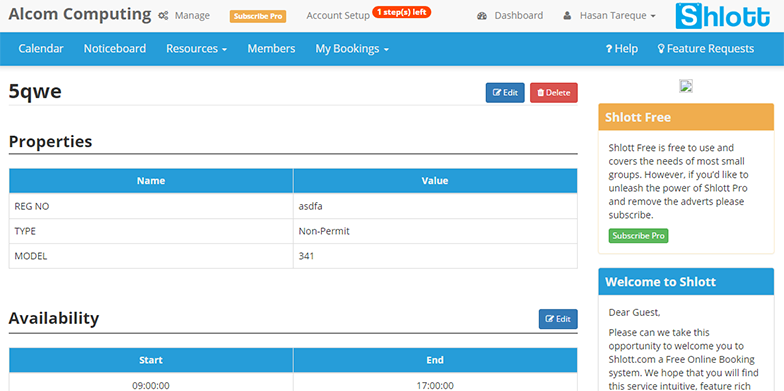
Task: Click the Help question mark icon
Action: pos(609,49)
